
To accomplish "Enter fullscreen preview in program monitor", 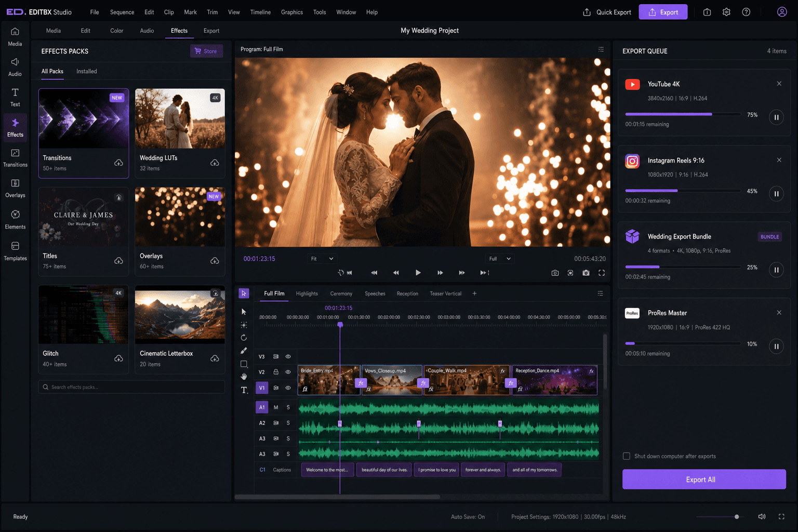I will (602, 273).
